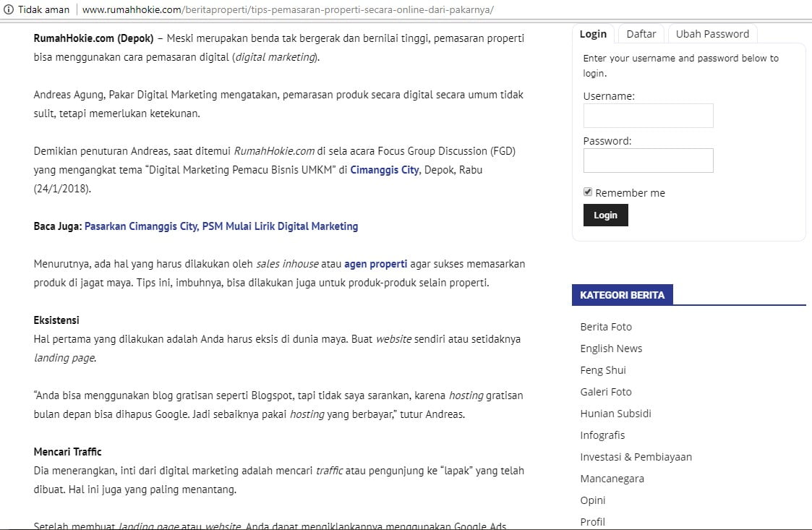Toggle the Remember me checkbox

(589, 192)
